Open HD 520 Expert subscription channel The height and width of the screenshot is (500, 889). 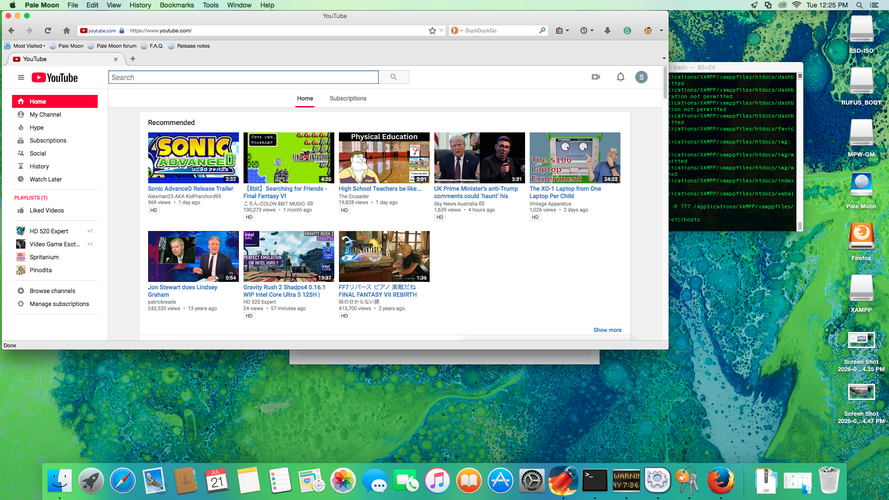point(49,231)
